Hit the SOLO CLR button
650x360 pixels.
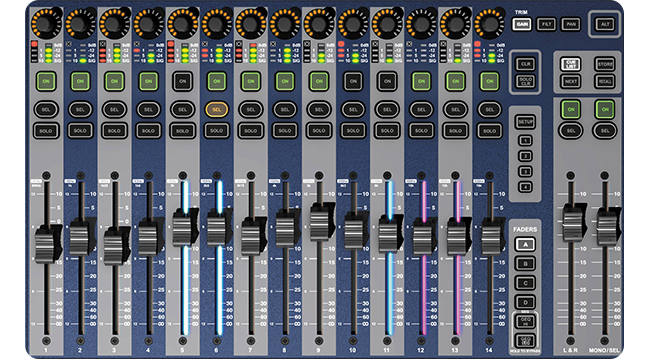point(525,81)
